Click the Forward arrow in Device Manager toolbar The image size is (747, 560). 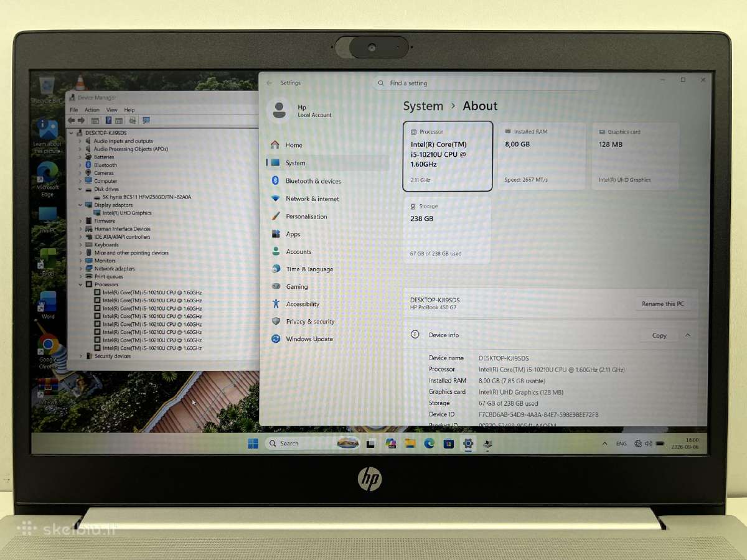pos(81,120)
